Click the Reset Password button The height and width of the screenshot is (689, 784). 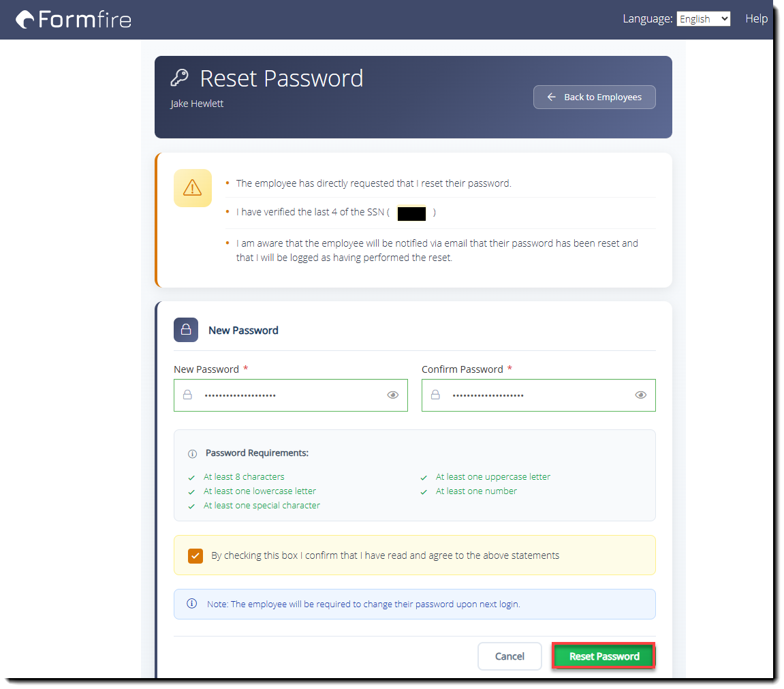[x=603, y=656]
